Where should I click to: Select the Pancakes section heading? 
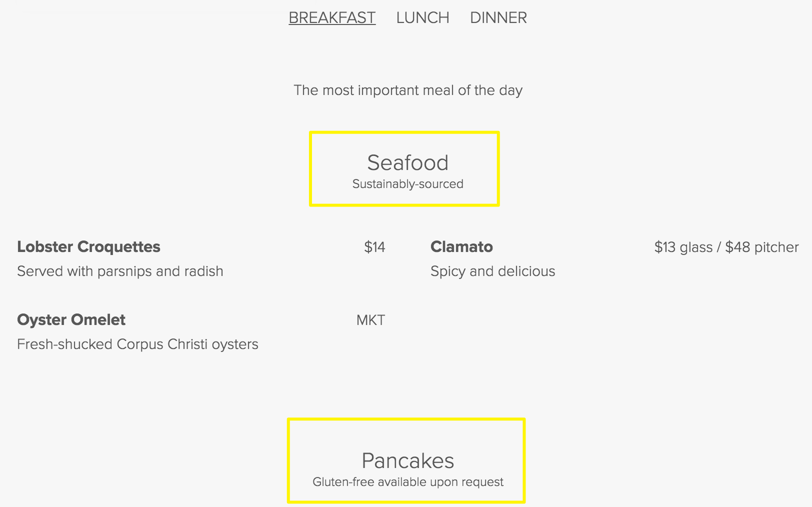tap(407, 460)
